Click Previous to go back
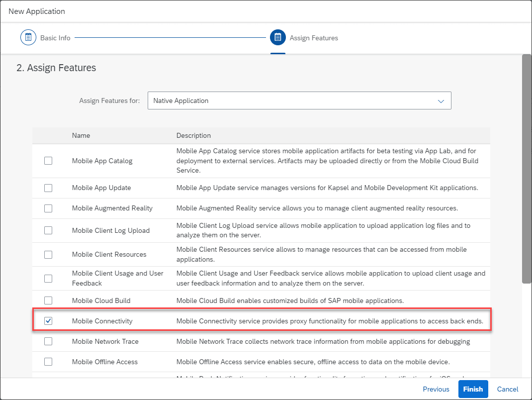 [436, 389]
